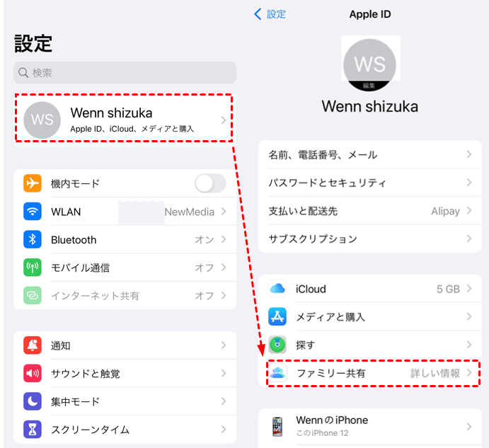Open Family Sharing details link
The height and width of the screenshot is (448, 489).
(x=435, y=373)
